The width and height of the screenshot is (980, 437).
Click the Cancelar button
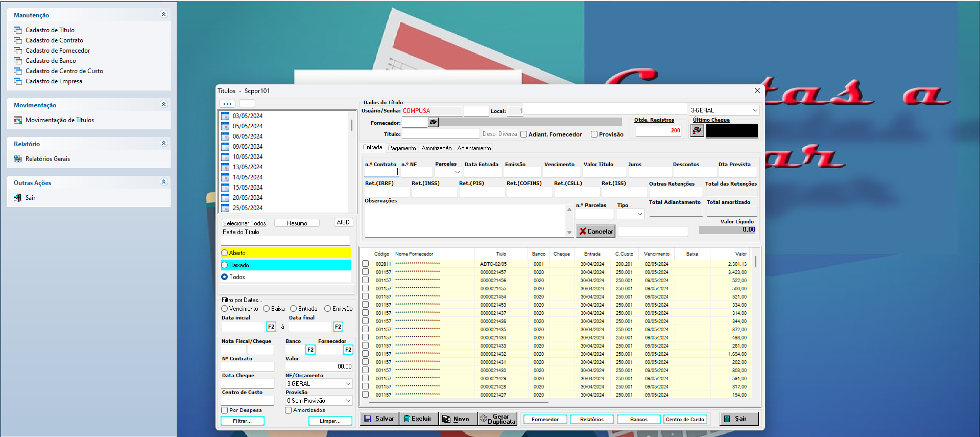(595, 232)
